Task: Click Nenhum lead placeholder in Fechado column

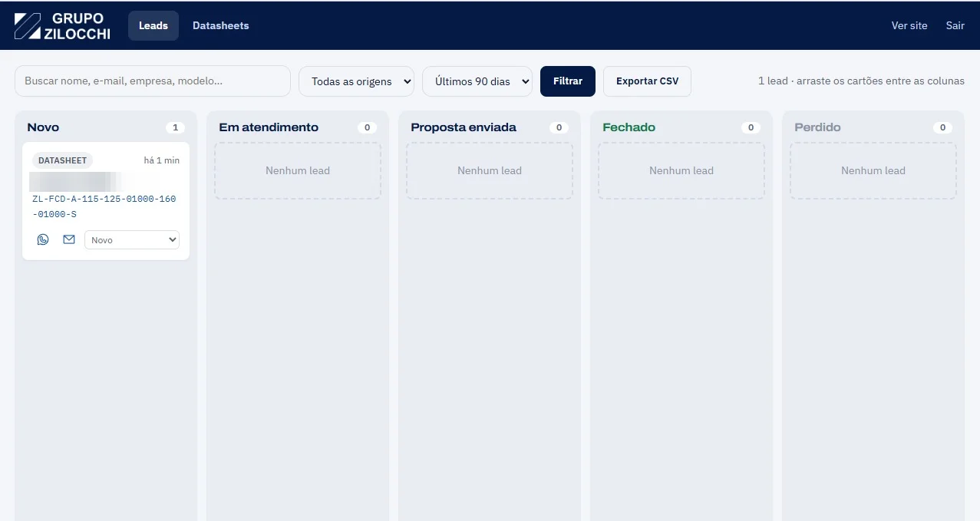Action: point(681,171)
